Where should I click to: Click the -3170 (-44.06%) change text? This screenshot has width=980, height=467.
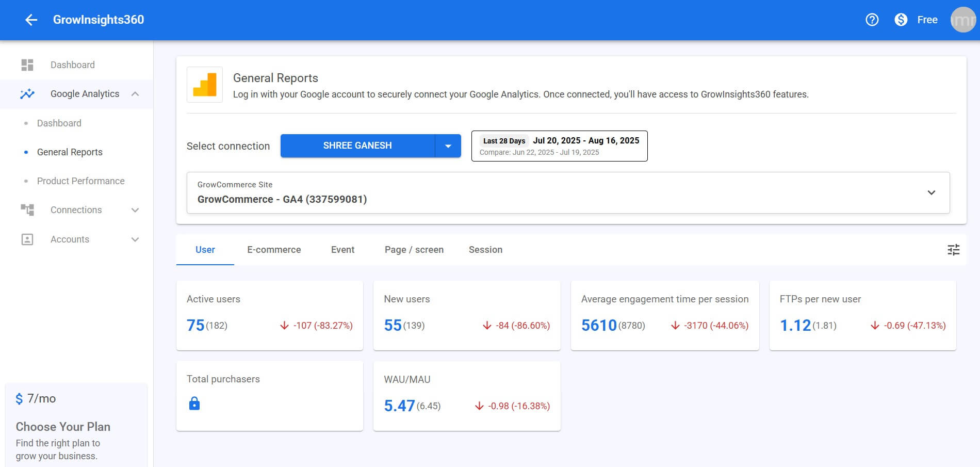pos(716,326)
